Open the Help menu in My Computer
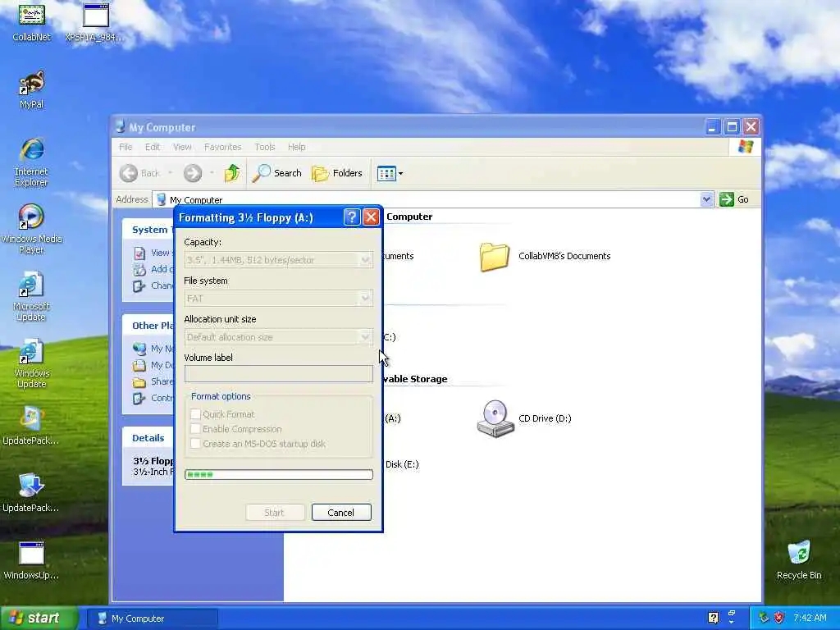840x630 pixels. tap(296, 147)
